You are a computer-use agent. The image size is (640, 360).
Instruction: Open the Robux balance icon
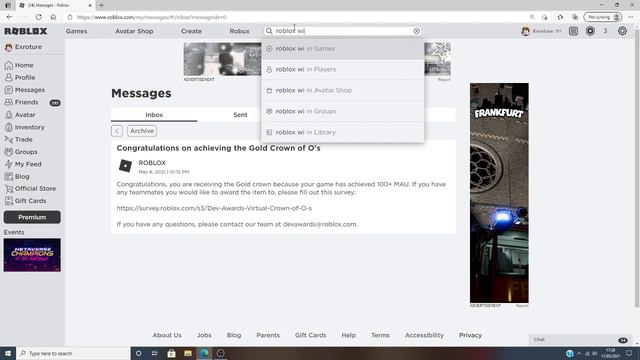(x=590, y=31)
